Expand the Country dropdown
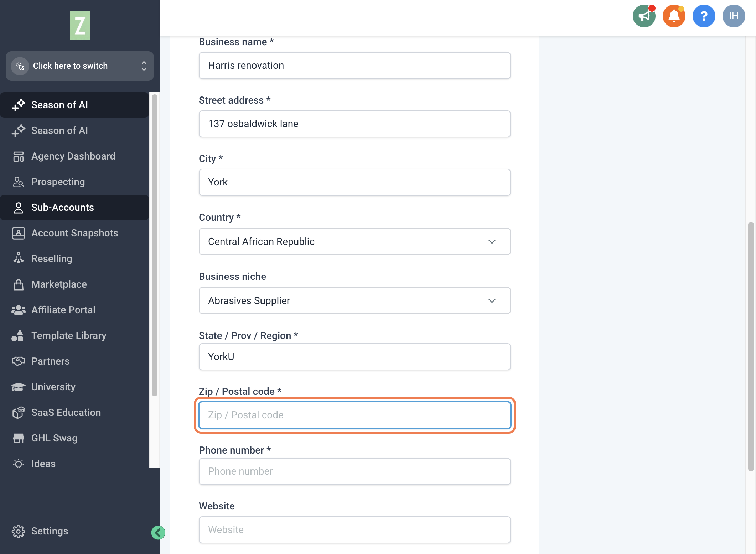The height and width of the screenshot is (554, 756). pos(354,241)
